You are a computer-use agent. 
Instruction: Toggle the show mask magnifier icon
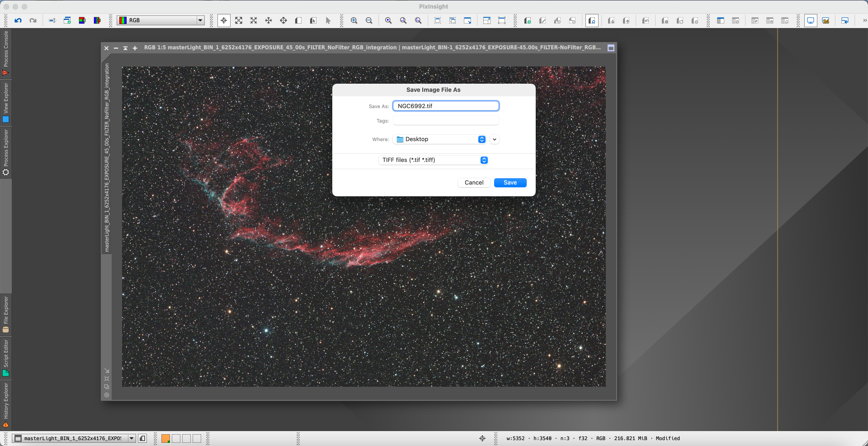(592, 20)
